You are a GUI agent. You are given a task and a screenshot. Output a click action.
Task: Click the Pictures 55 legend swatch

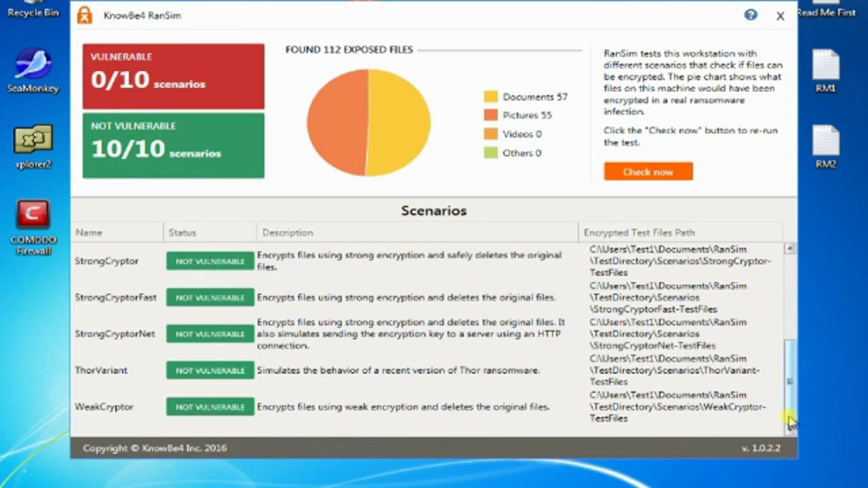click(491, 115)
